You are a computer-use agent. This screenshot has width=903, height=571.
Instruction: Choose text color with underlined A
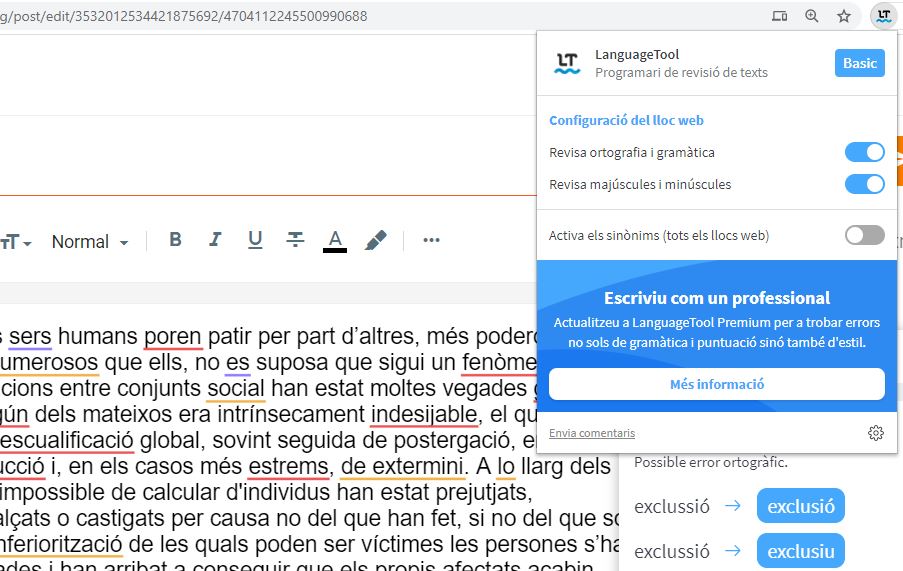[x=335, y=240]
